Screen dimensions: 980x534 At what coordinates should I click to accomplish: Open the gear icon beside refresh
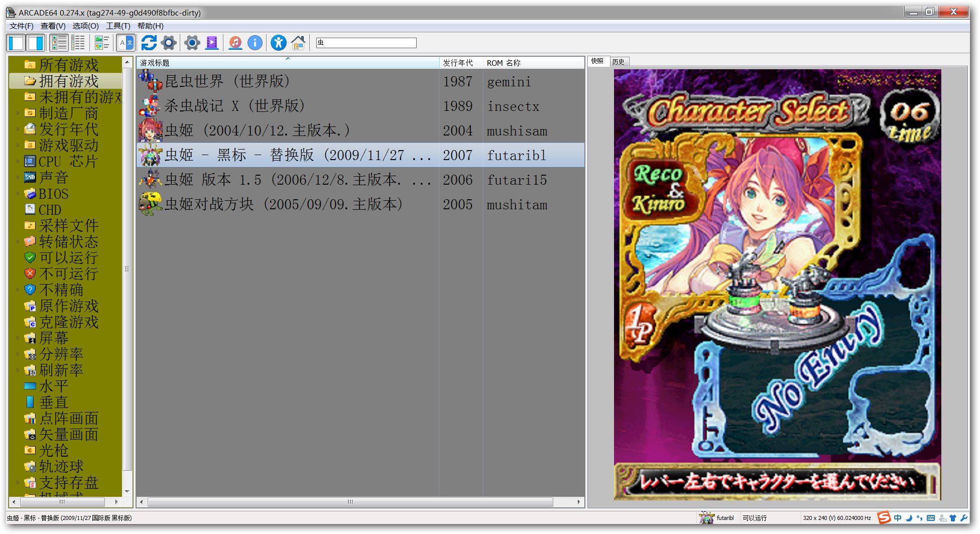[169, 43]
